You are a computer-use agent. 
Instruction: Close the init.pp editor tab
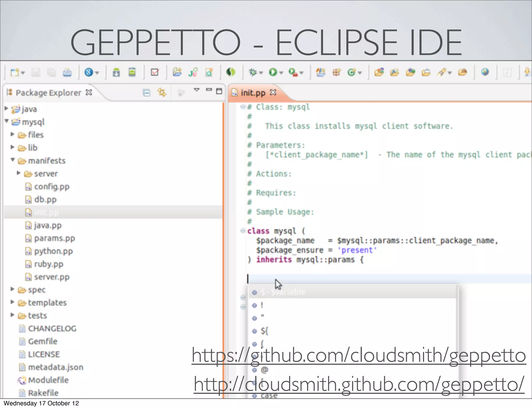[273, 92]
